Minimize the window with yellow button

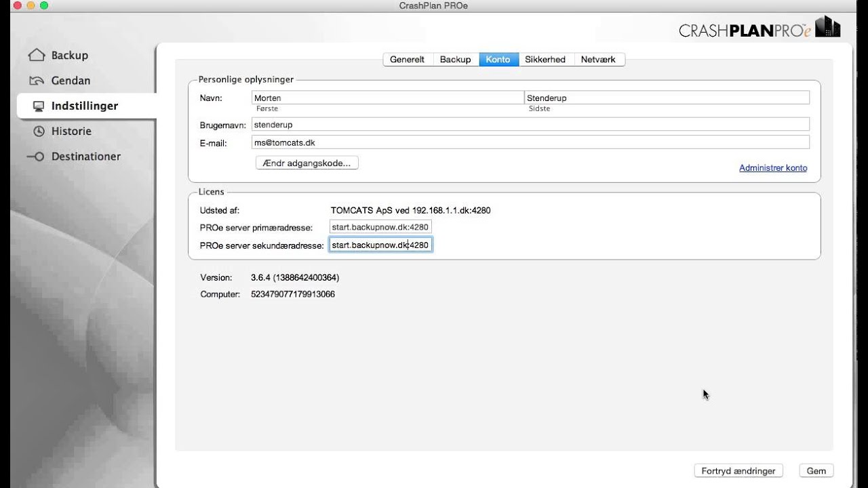point(31,5)
